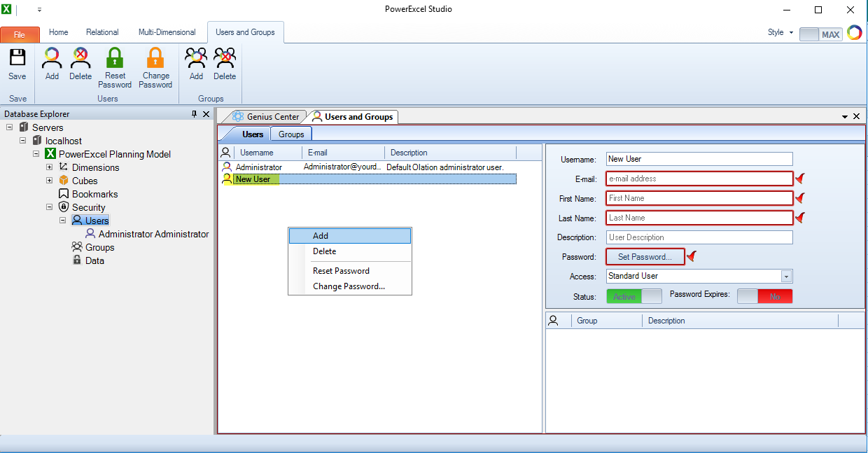The width and height of the screenshot is (868, 453).
Task: Sort by the E-mail column header
Action: click(344, 153)
